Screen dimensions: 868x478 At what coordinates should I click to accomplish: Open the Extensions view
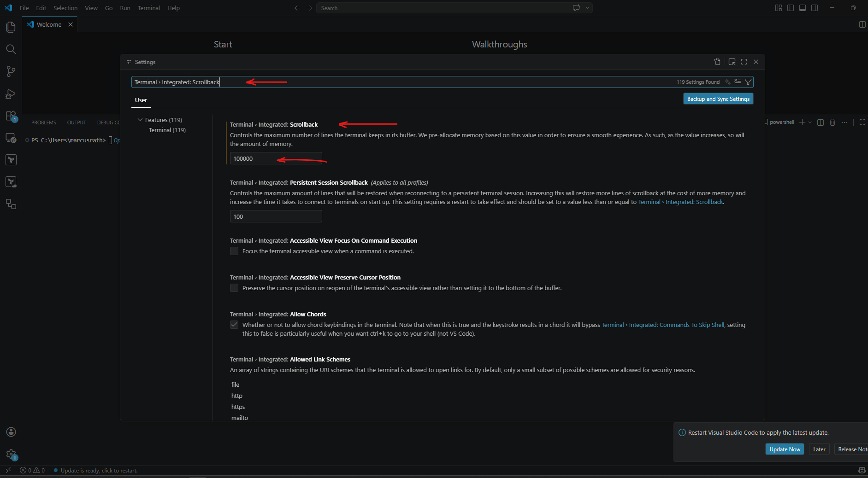tap(11, 116)
